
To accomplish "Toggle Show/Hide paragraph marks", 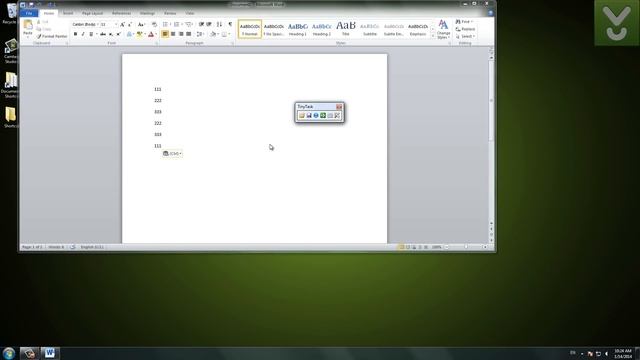I will [x=230, y=24].
